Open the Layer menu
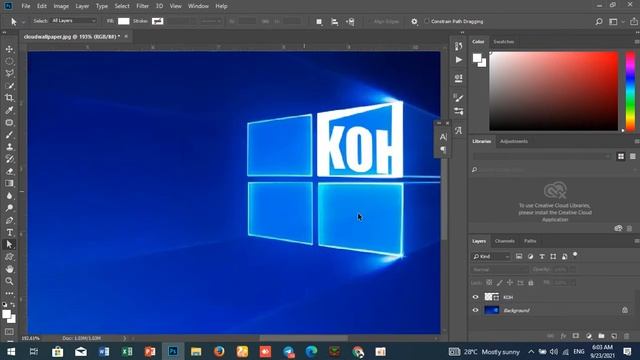 [82, 6]
